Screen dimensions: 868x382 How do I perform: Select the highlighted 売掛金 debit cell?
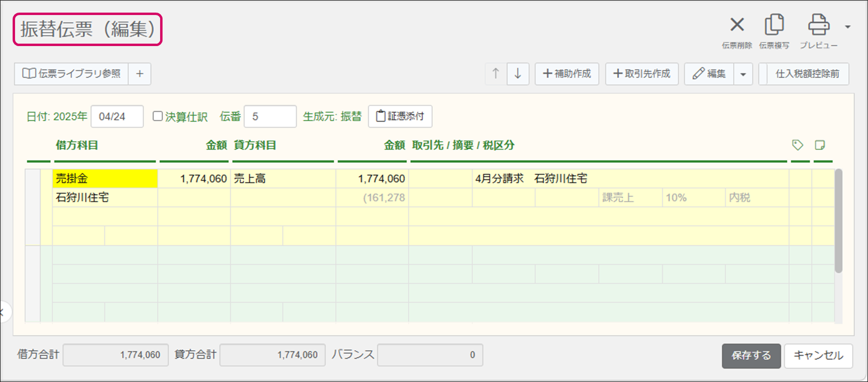click(x=105, y=178)
